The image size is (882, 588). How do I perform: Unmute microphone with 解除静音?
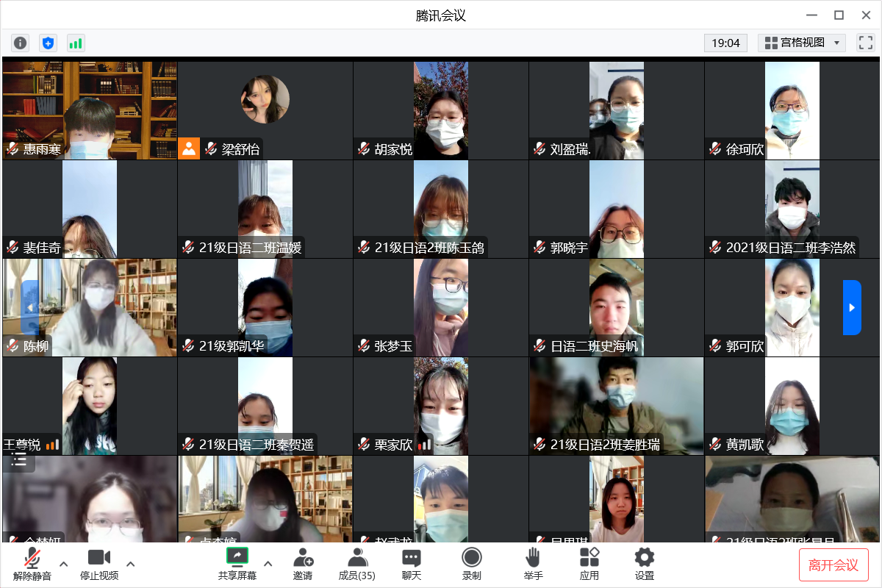pos(32,564)
